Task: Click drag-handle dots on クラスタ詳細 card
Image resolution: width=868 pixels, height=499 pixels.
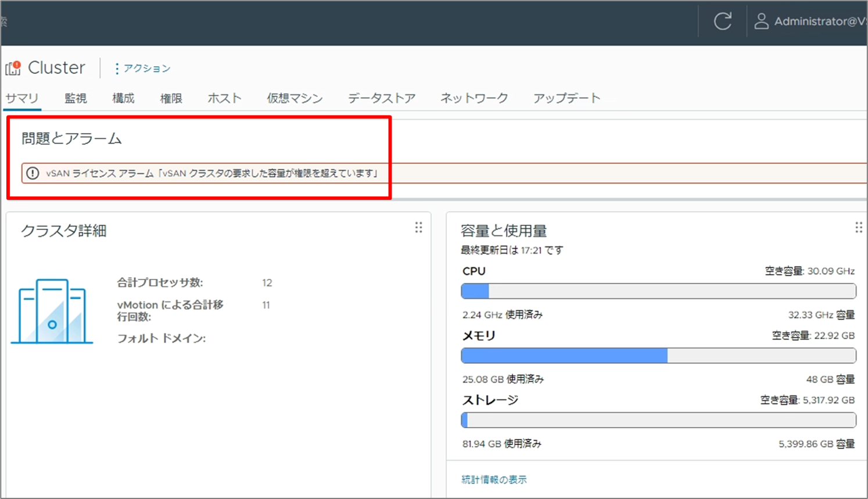Action: (x=418, y=228)
